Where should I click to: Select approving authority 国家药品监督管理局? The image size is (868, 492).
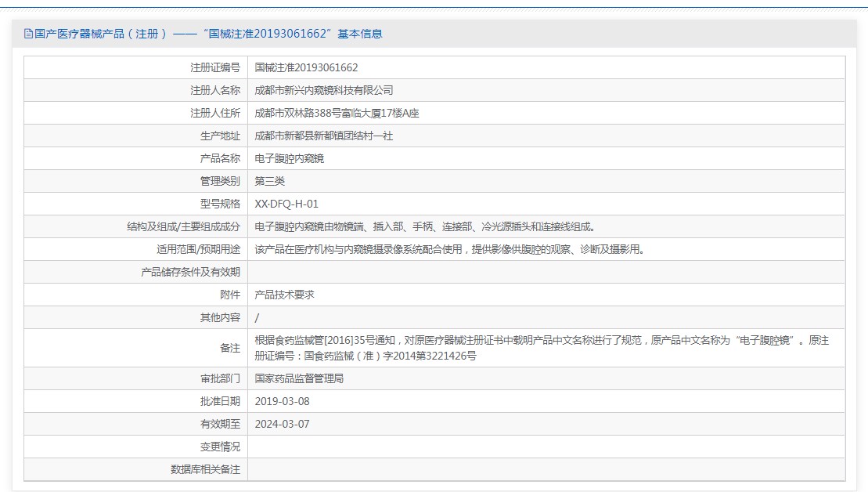[x=299, y=378]
